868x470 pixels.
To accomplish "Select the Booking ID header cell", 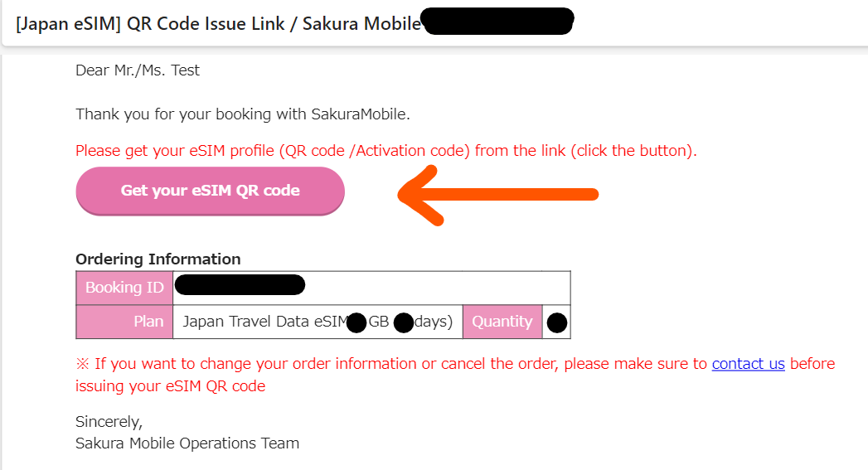I will click(124, 288).
